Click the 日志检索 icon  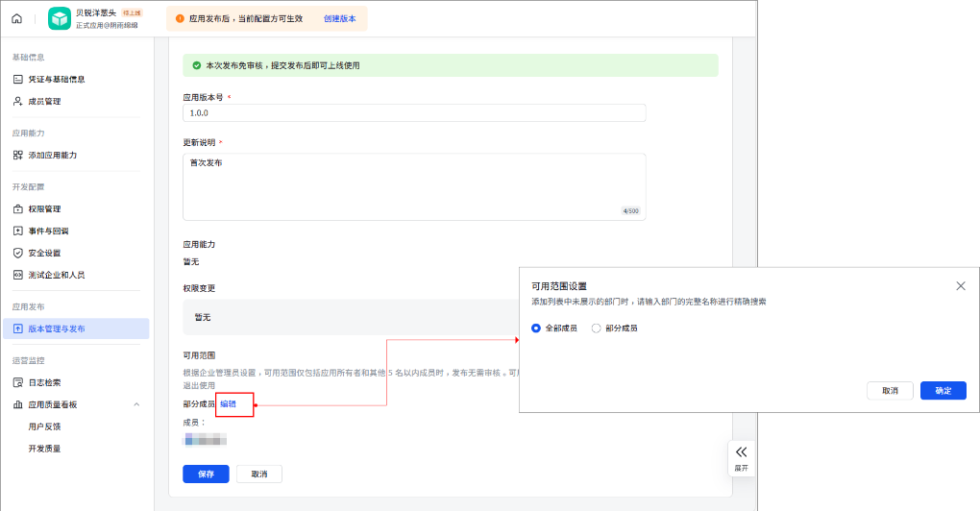tap(18, 382)
